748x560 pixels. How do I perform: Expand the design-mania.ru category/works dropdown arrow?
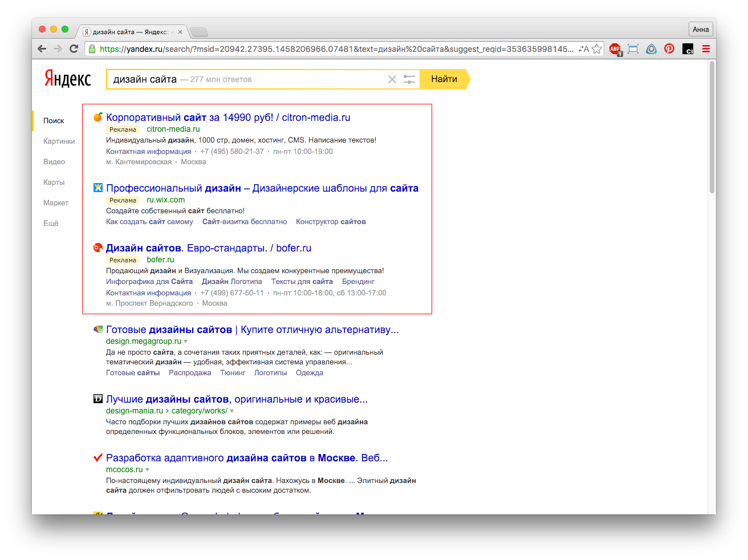point(232,411)
